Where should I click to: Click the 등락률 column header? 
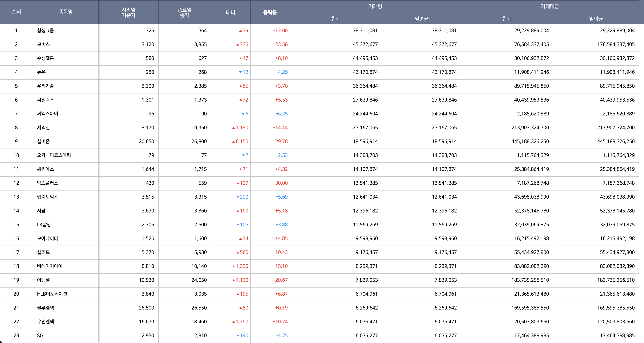pyautogui.click(x=270, y=12)
